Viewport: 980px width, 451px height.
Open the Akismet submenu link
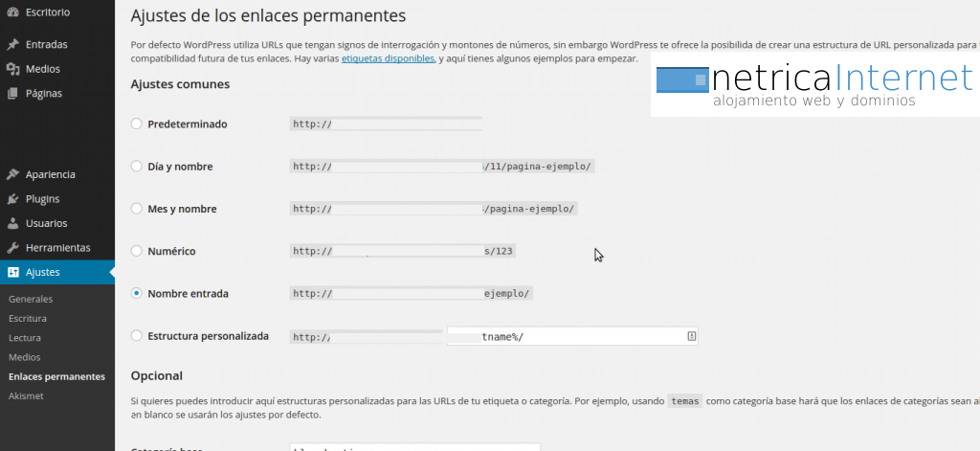tap(25, 395)
